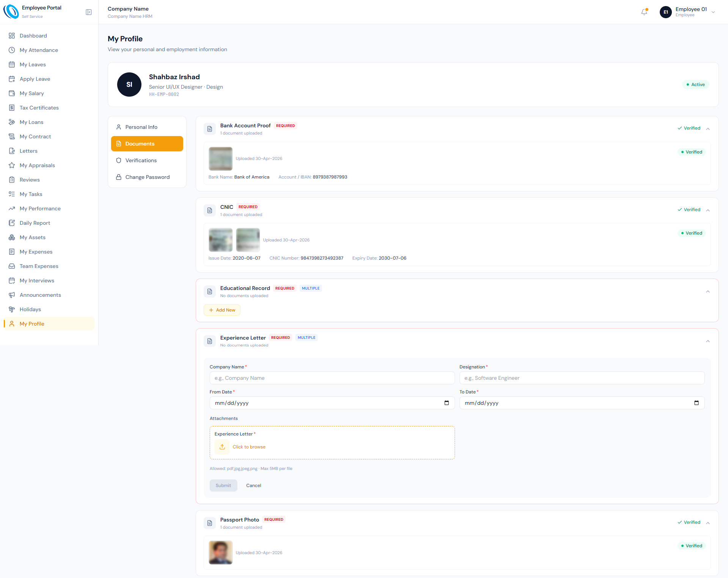Select the Documents tab

point(147,144)
